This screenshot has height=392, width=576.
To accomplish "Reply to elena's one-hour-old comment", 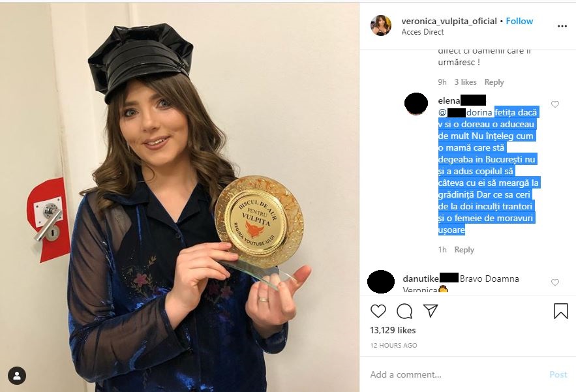I will pos(464,250).
